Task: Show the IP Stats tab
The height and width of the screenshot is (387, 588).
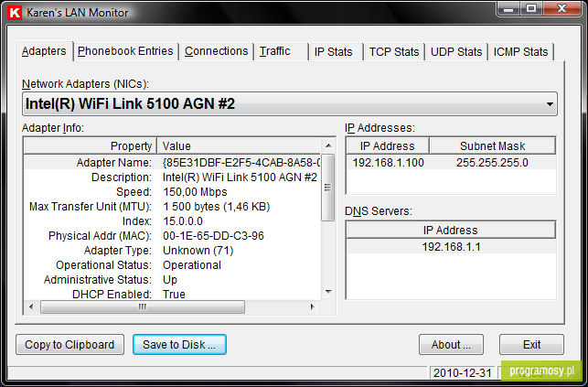Action: tap(336, 51)
